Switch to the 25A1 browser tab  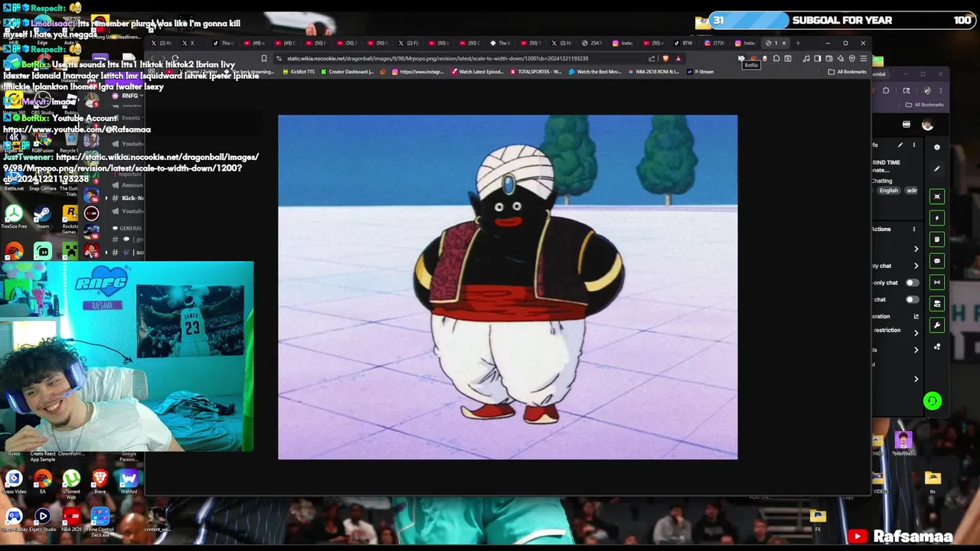(591, 43)
